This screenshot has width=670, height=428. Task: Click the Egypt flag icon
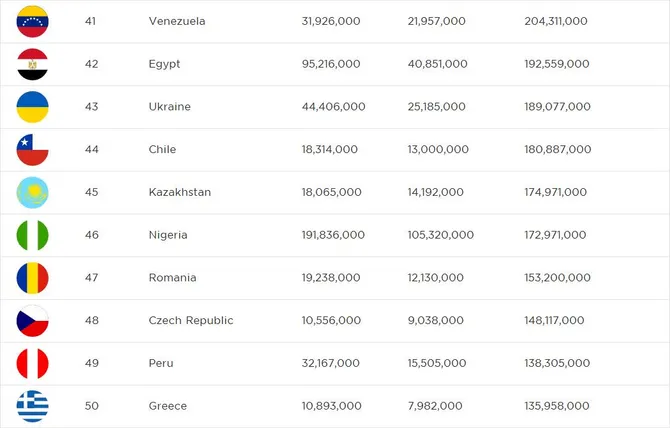[x=32, y=64]
